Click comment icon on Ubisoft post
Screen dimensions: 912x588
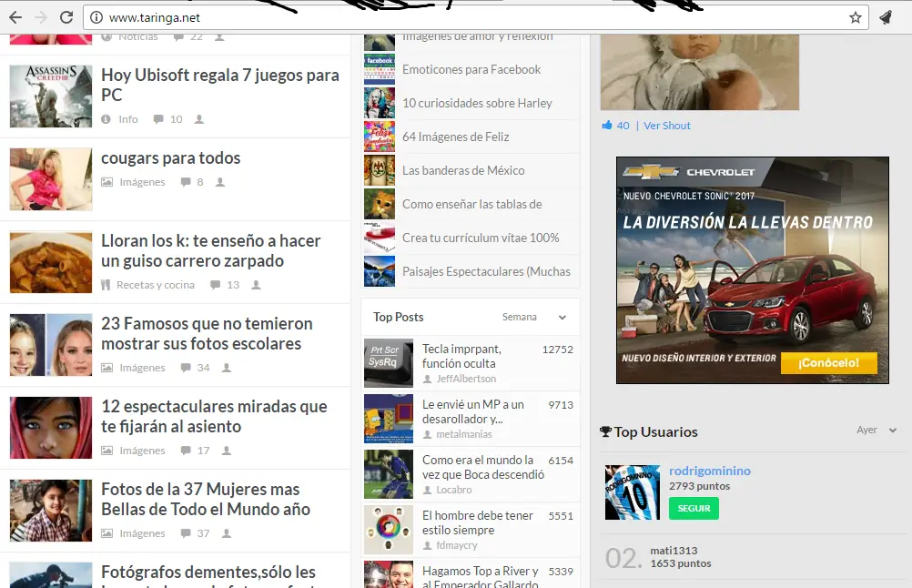158,119
